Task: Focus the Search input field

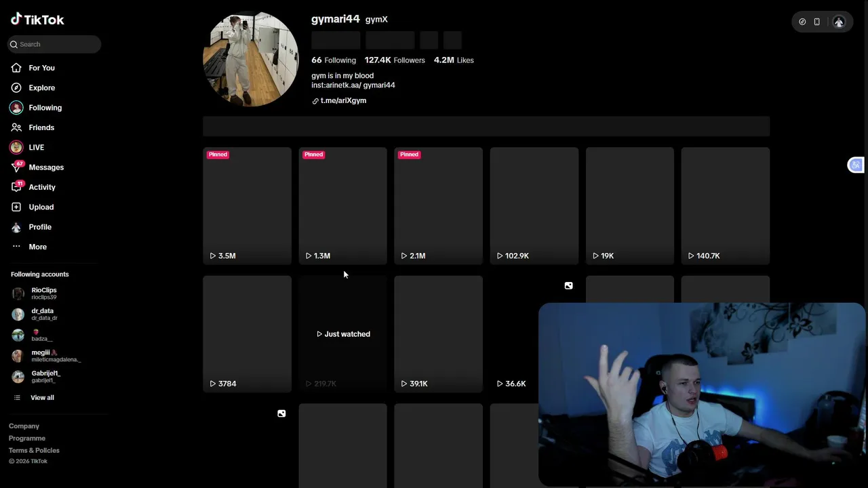Action: click(x=54, y=44)
